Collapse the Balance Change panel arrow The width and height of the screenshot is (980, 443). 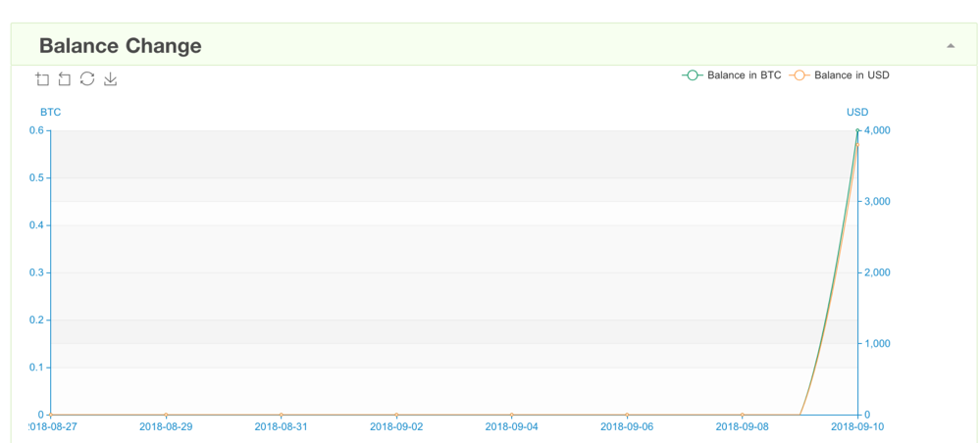(x=951, y=46)
